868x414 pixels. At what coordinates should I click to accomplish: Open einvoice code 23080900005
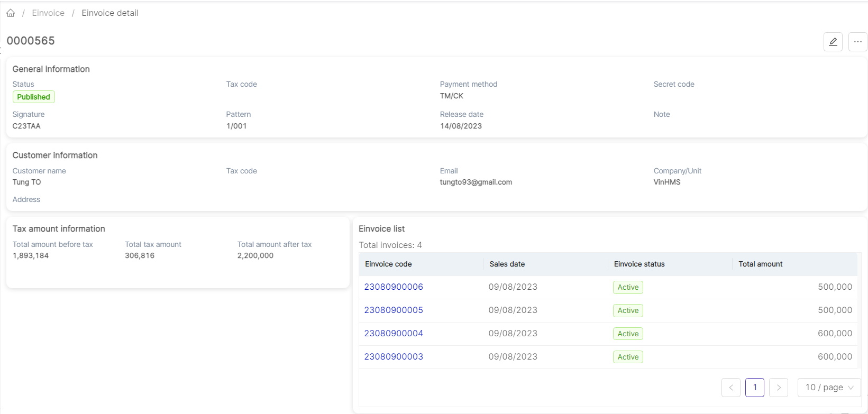pyautogui.click(x=394, y=310)
